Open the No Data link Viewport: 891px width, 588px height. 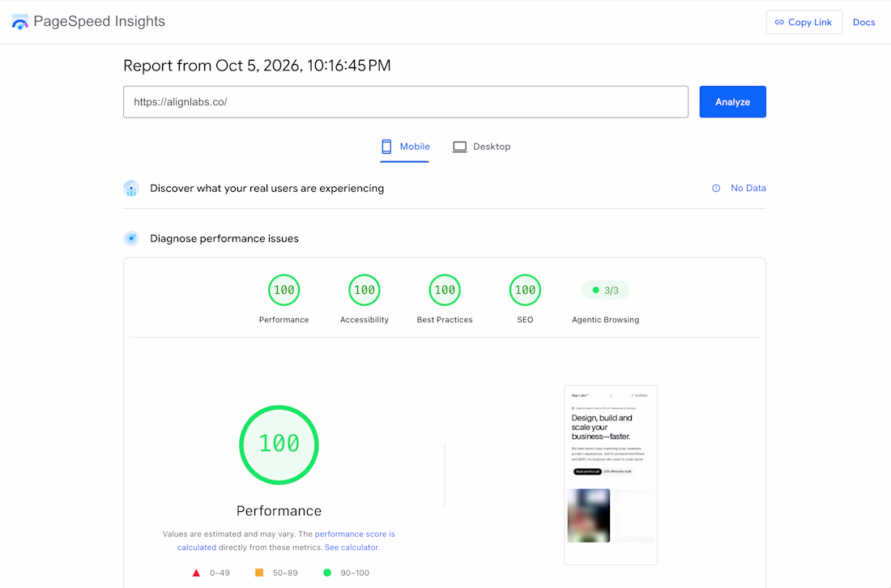tap(748, 188)
